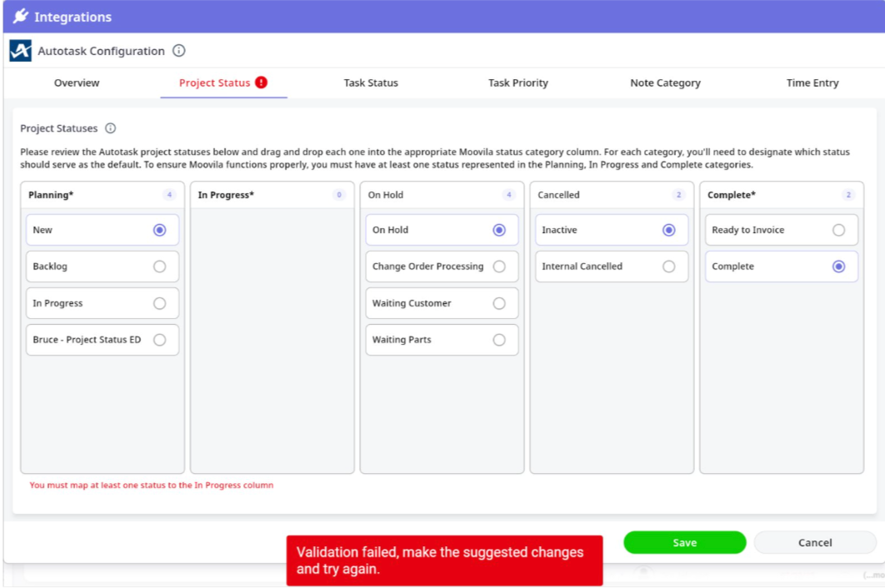
Task: Click the Autotask logo icon
Action: (x=20, y=51)
